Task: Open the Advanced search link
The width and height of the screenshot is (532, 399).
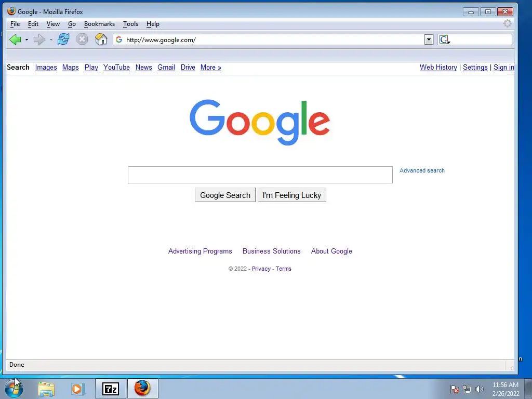Action: [x=422, y=170]
